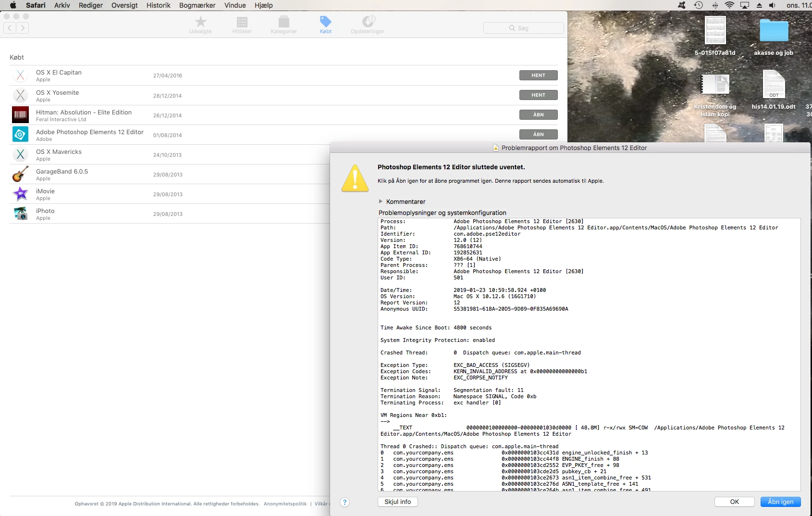Open the Rediger menu
The image size is (812, 516).
[91, 5]
